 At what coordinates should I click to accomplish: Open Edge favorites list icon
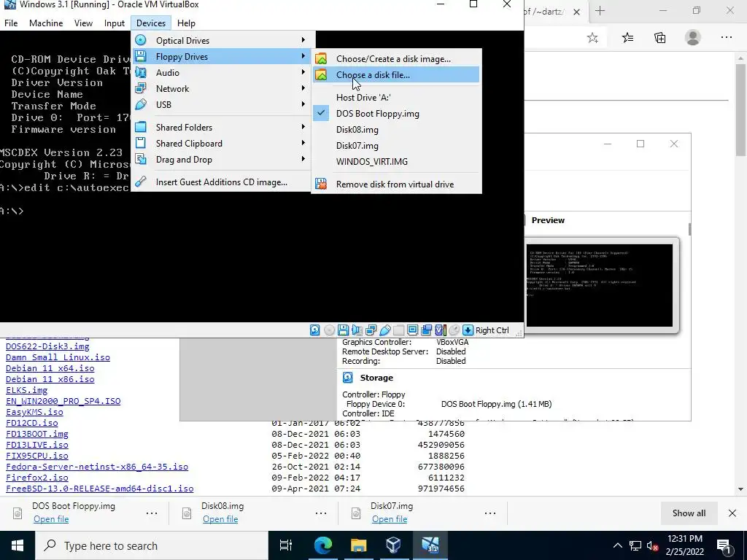627,38
